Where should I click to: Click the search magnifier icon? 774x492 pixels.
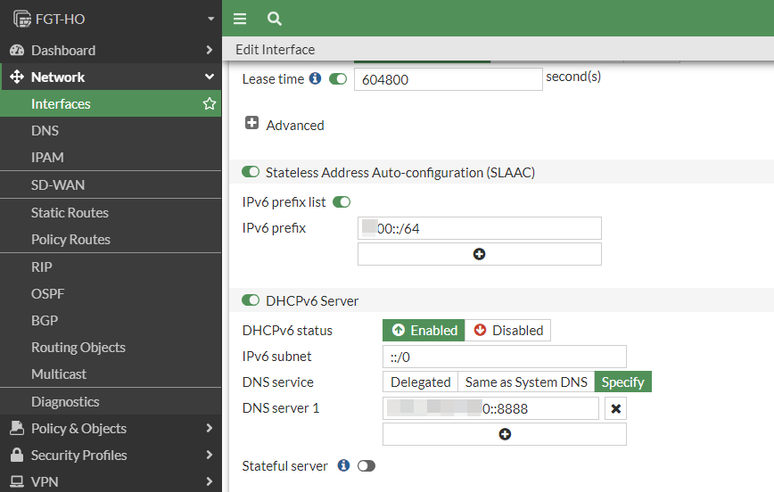274,18
